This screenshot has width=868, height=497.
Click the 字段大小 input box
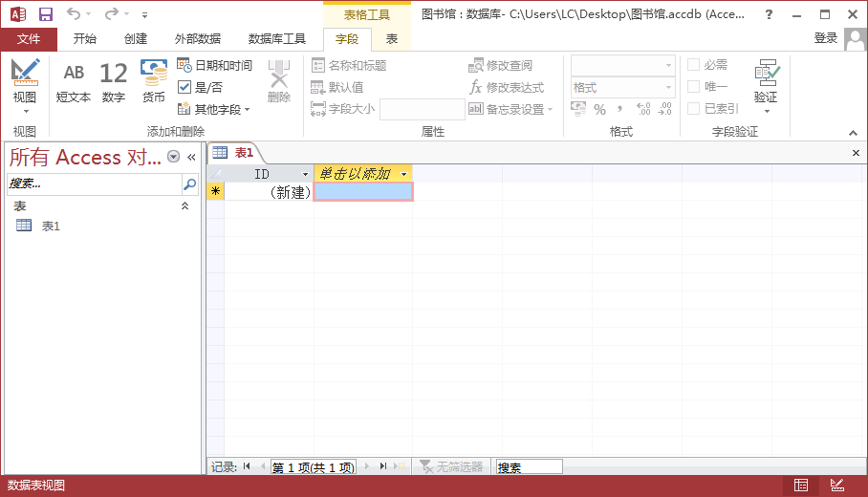click(x=422, y=109)
